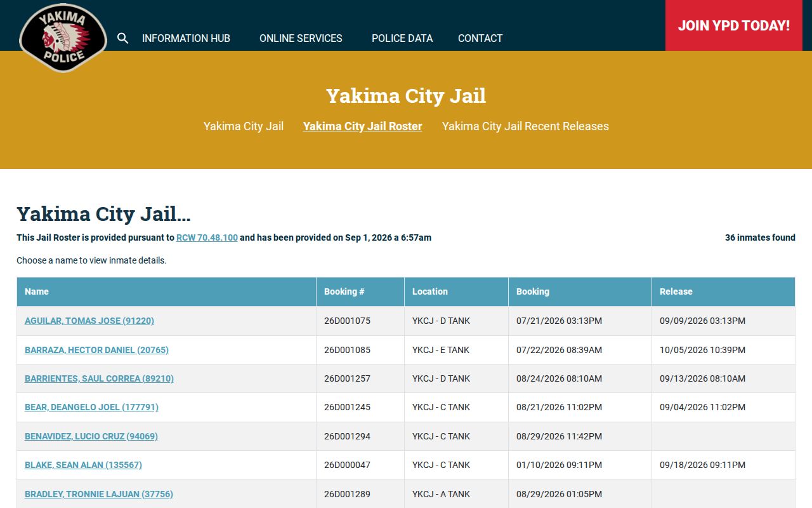The height and width of the screenshot is (508, 812).
Task: Select booking number 26D001085
Action: point(347,350)
